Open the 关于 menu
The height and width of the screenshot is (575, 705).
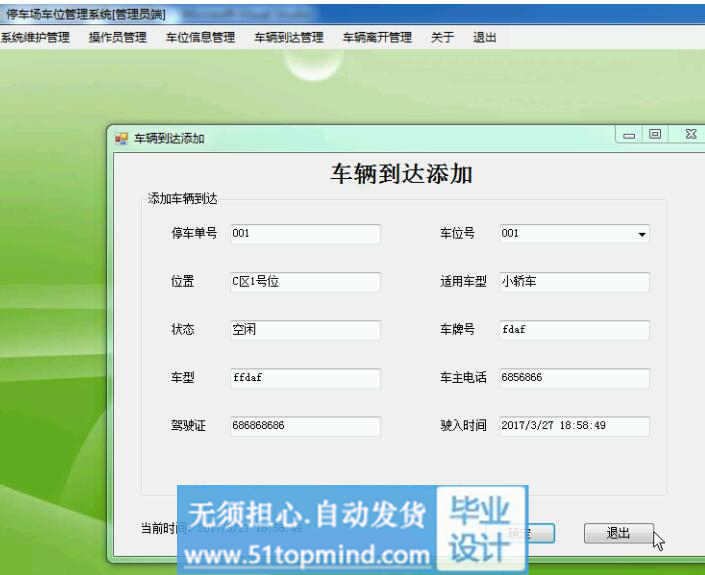442,37
